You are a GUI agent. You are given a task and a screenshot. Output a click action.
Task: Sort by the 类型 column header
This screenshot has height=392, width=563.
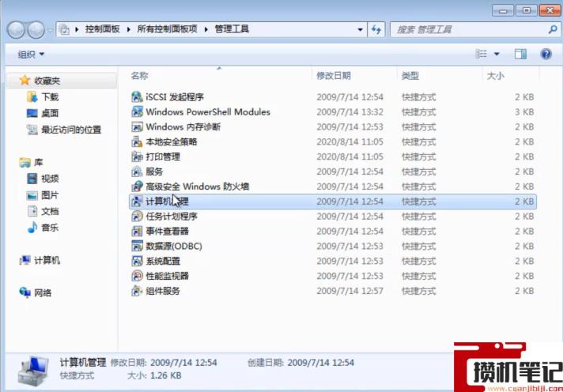[410, 76]
